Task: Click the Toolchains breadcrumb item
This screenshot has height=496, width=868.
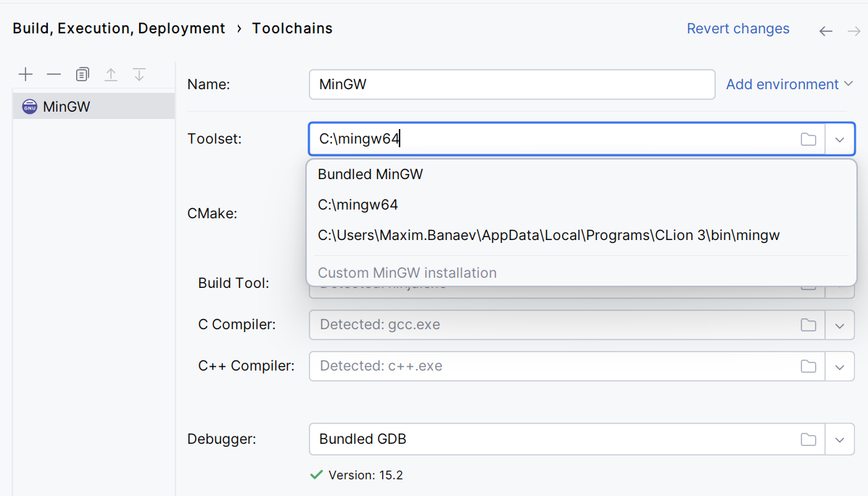Action: pyautogui.click(x=292, y=28)
